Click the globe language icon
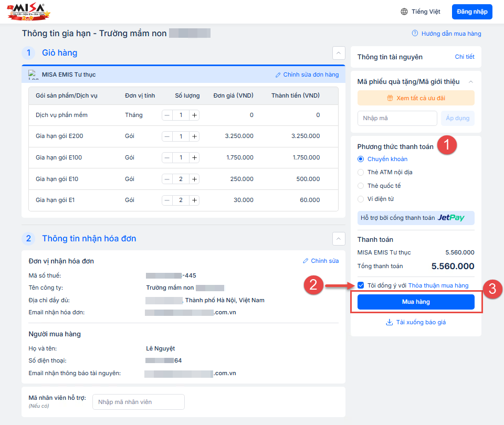504x425 pixels. (404, 12)
